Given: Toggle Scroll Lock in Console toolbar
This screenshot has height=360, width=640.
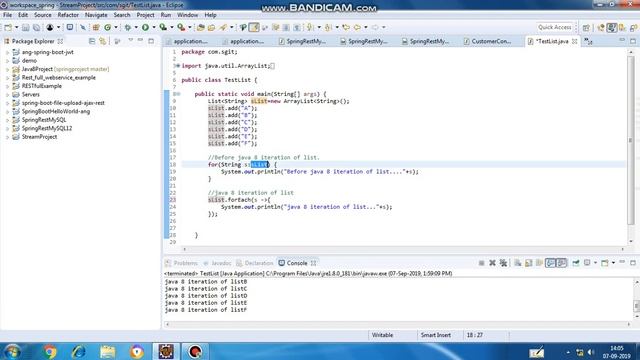Looking at the screenshot, I should point(529,263).
